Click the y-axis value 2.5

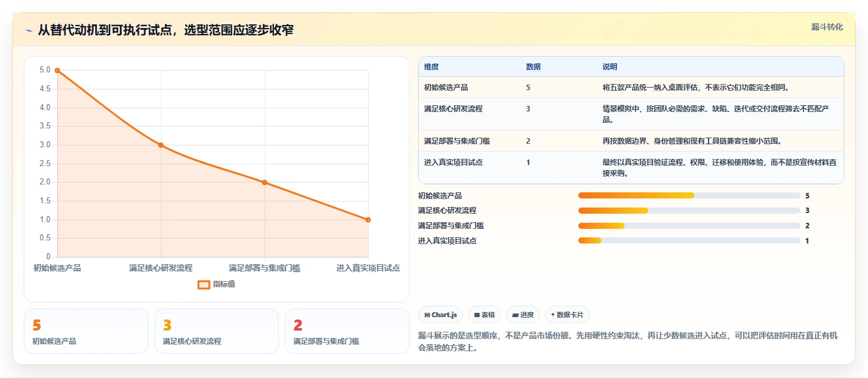point(45,164)
